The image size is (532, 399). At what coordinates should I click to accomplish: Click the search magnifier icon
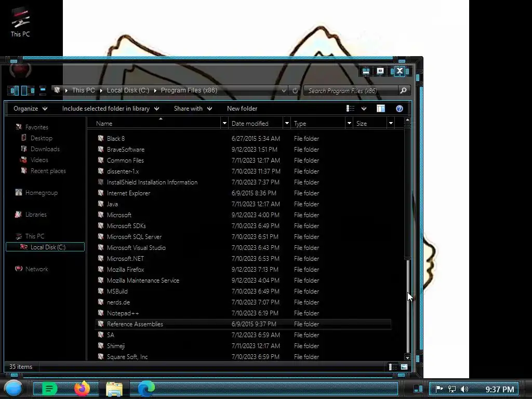point(403,90)
